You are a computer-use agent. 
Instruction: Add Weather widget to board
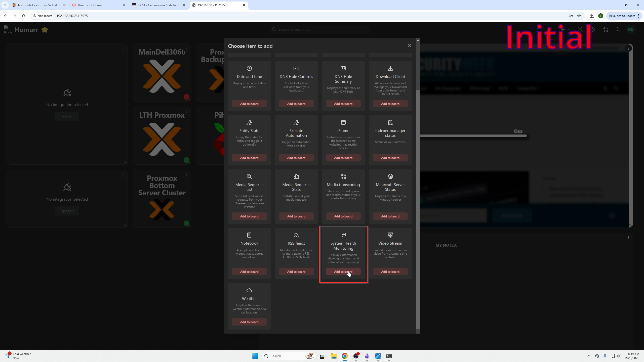click(x=249, y=322)
